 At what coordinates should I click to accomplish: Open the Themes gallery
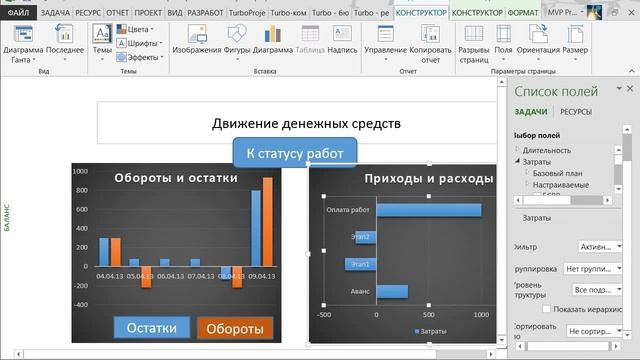(102, 43)
